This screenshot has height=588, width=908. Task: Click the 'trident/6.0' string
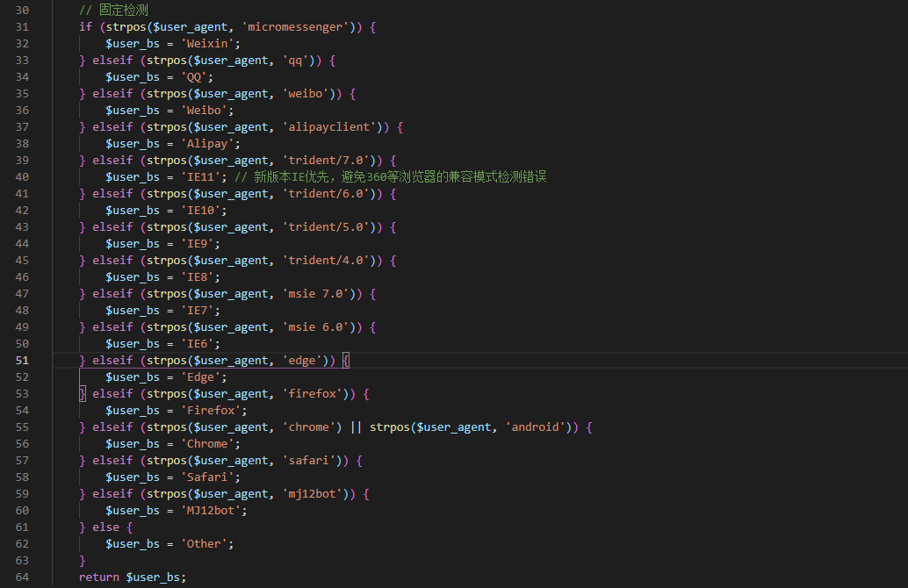click(x=326, y=194)
